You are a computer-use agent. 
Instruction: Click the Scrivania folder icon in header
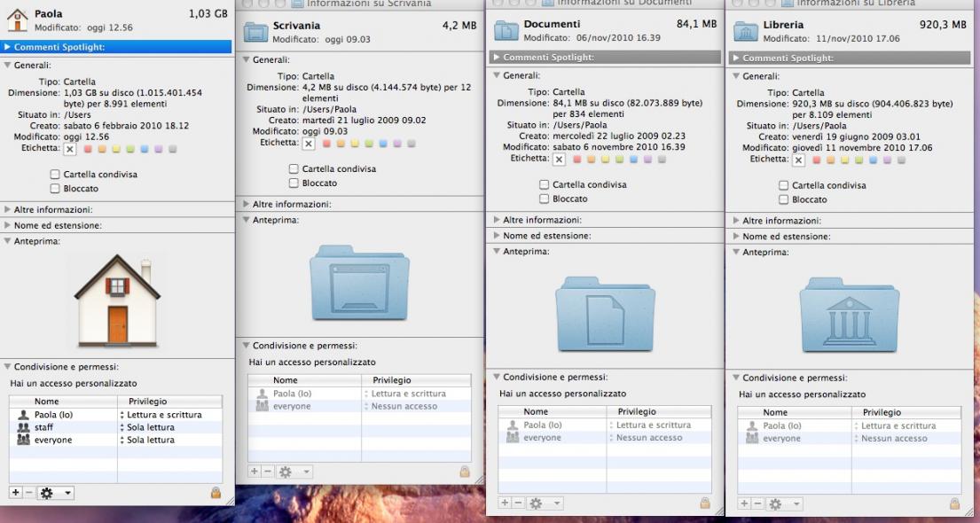(255, 31)
